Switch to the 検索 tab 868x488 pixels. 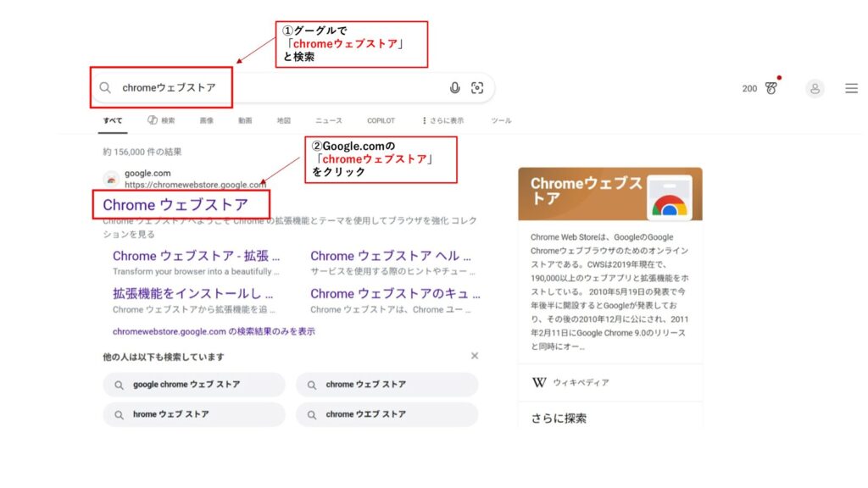(x=161, y=120)
